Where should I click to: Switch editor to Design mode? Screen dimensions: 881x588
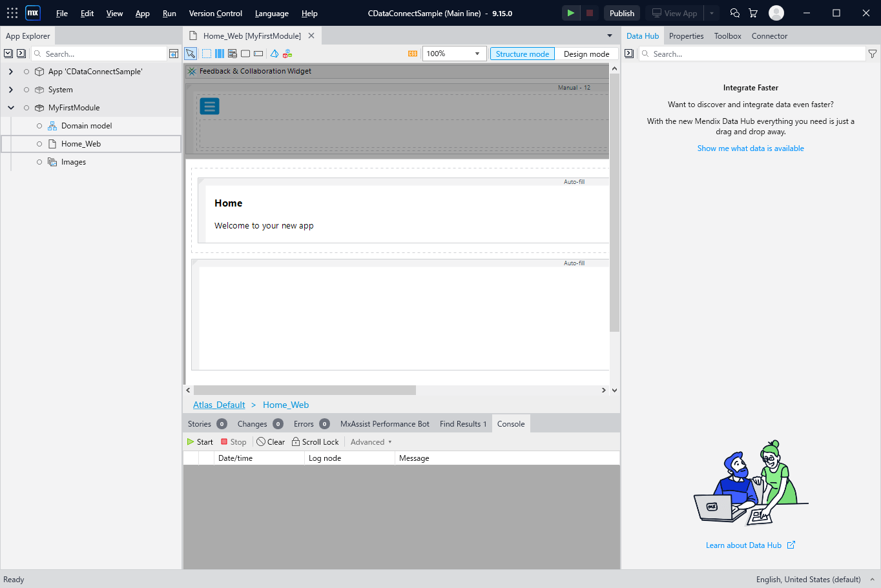(586, 54)
